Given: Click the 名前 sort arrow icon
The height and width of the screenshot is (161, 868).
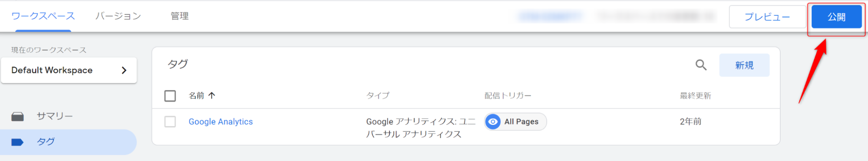Looking at the screenshot, I should click(211, 95).
